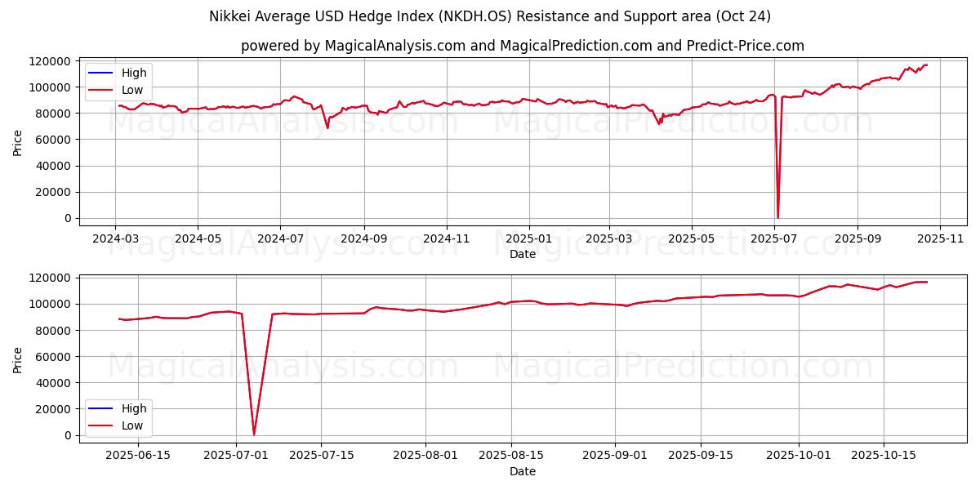The height and width of the screenshot is (490, 980).
Task: Select the 2025-11 tick label on top date axis
Action: [x=940, y=238]
